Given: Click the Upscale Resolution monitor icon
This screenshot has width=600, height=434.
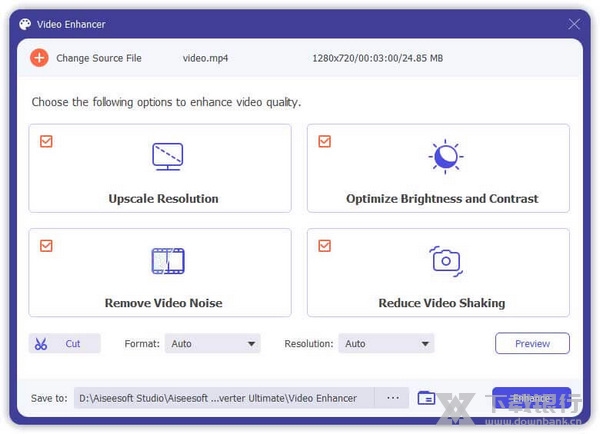Looking at the screenshot, I should coord(167,156).
